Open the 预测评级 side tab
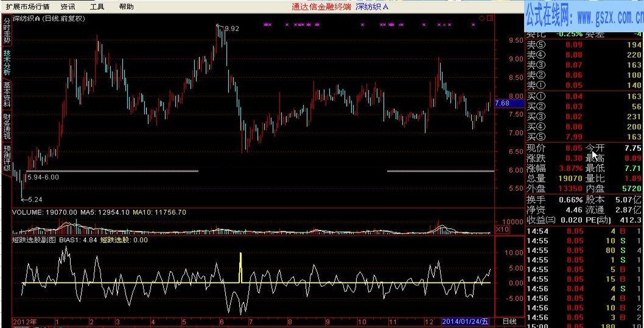The image size is (644, 328). [x=6, y=158]
